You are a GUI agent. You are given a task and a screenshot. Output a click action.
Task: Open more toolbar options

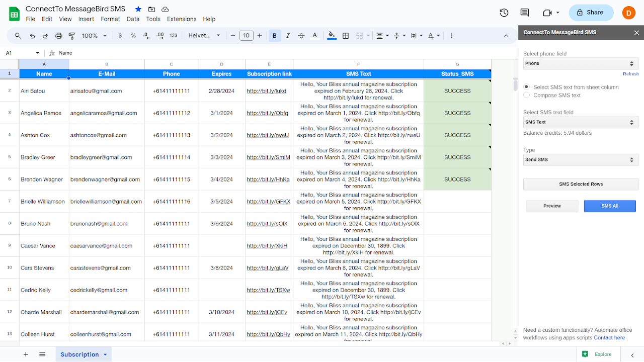point(451,36)
